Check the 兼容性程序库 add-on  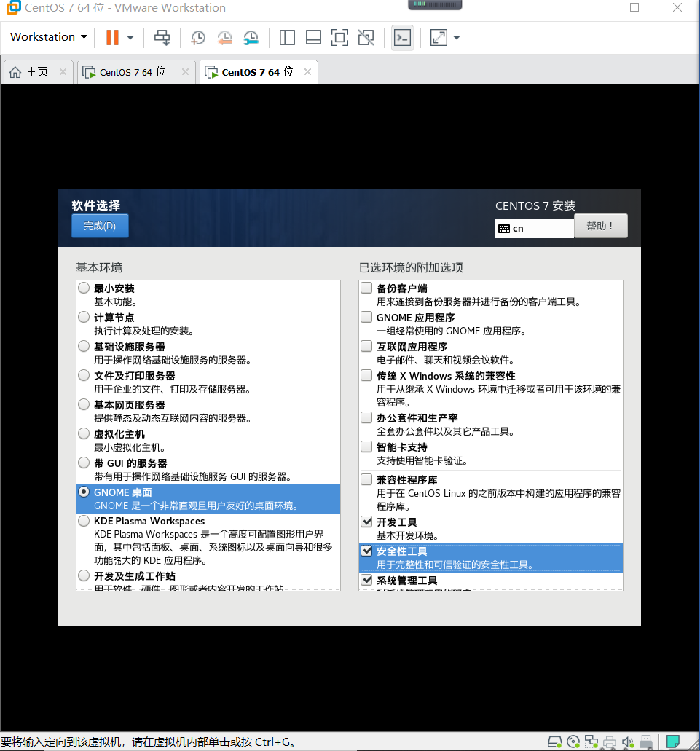(x=366, y=479)
